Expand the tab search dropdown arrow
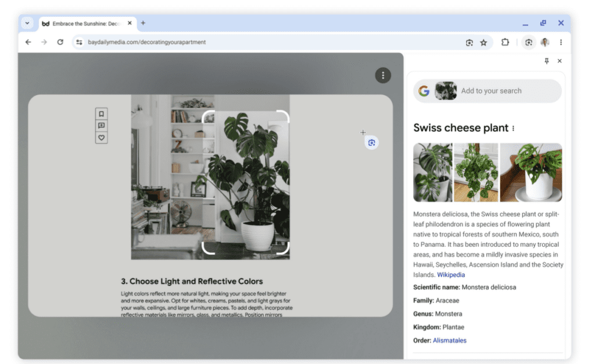Screen dimensions: 595x364 (27, 23)
